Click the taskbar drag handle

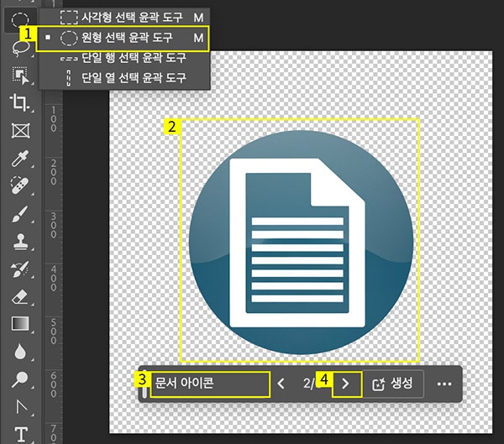144,384
